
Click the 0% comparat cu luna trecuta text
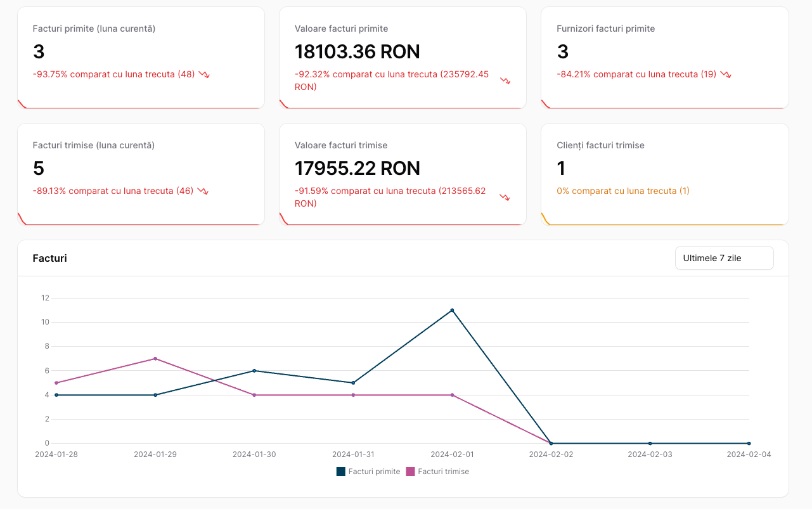point(623,191)
